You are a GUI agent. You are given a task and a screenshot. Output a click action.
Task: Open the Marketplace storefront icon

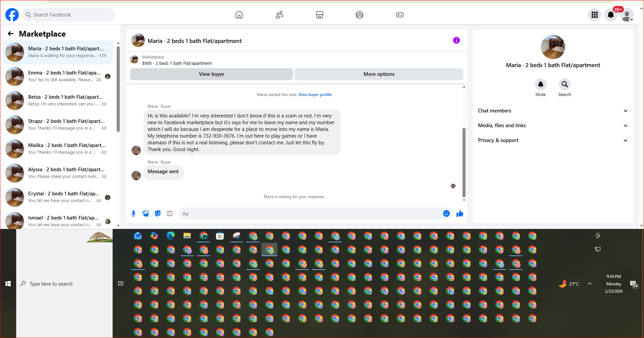coord(320,15)
